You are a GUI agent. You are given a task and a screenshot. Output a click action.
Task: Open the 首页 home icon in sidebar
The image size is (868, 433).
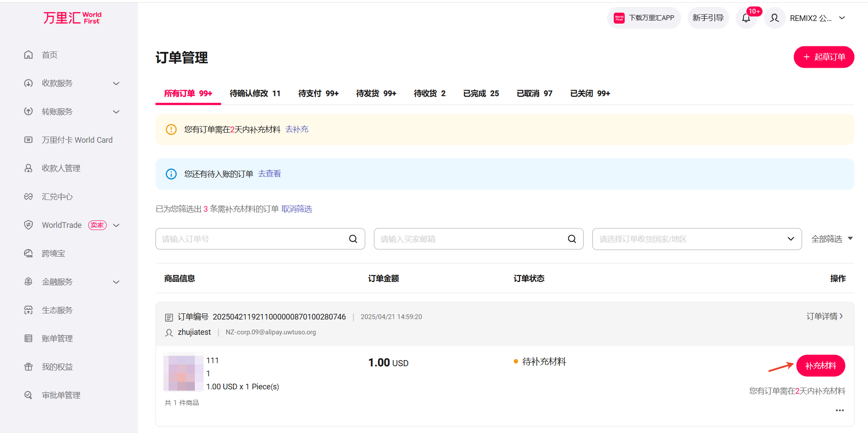[28, 55]
